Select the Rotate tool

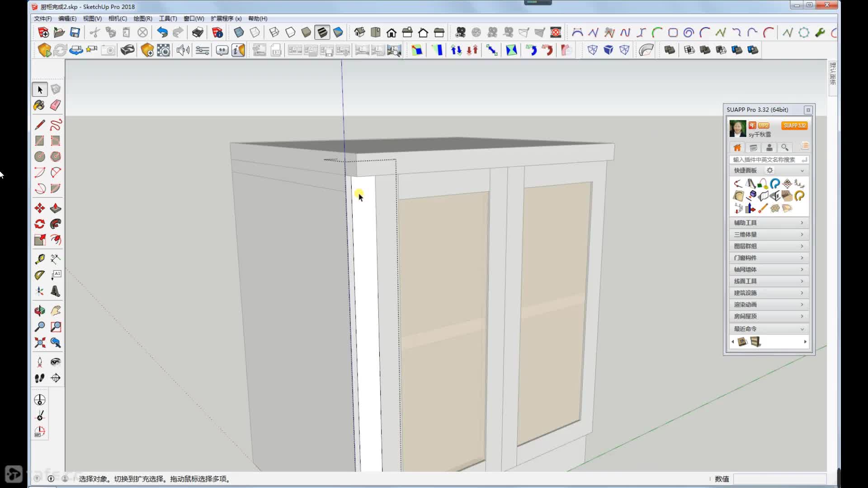[40, 224]
